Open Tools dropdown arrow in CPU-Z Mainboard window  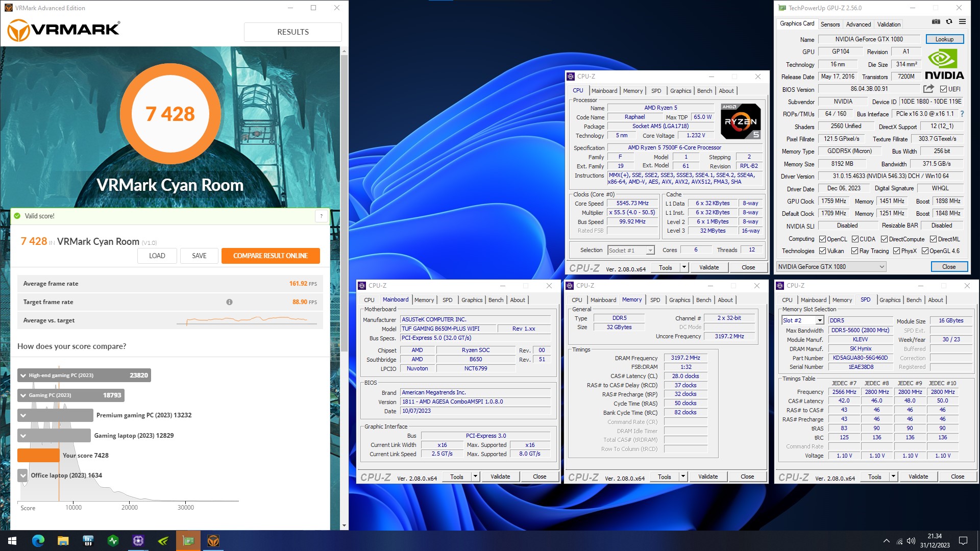475,477
